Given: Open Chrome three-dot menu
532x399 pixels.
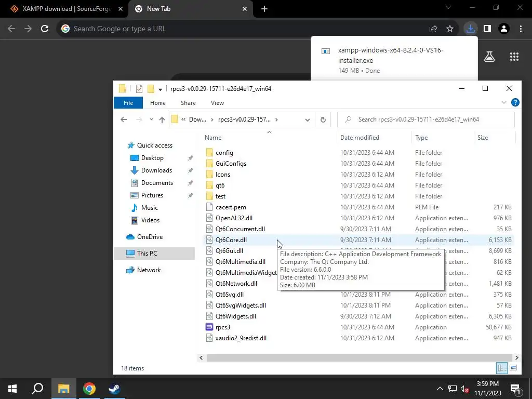Looking at the screenshot, I should pos(521,29).
